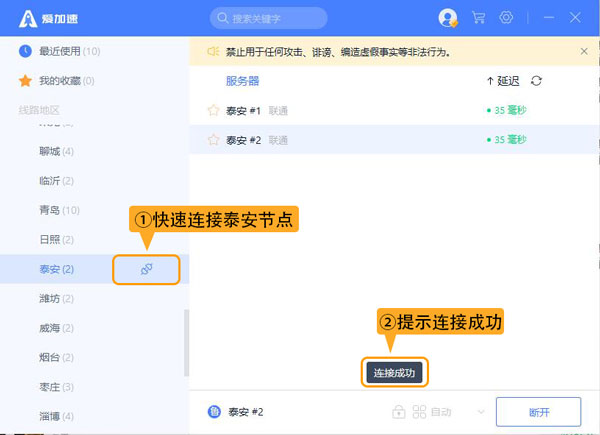Expand the 自动 mode dropdown arrow
This screenshot has height=435, width=600.
pyautogui.click(x=481, y=412)
